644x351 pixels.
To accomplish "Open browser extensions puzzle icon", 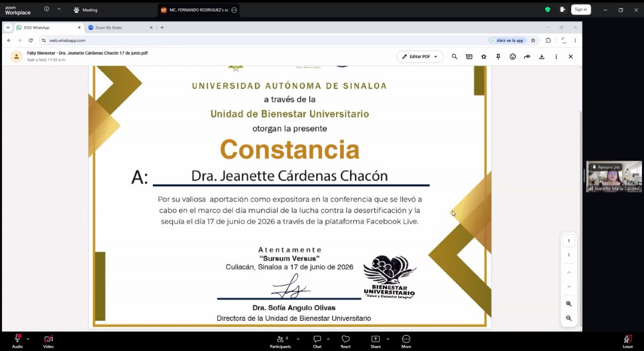I will click(548, 40).
